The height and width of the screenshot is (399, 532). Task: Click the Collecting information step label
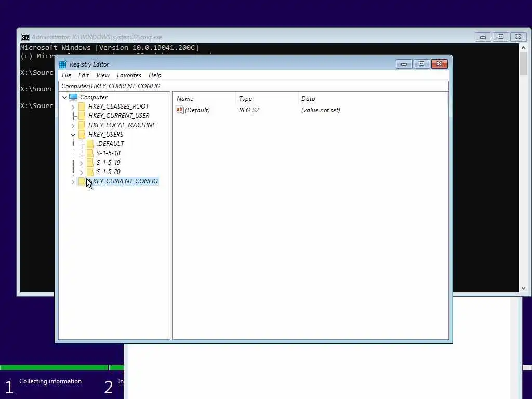pos(50,381)
